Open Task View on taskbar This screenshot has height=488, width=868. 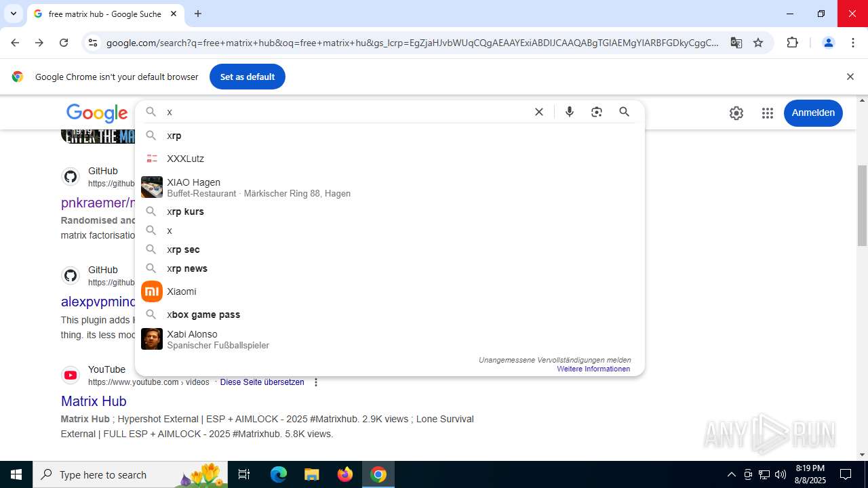click(244, 474)
